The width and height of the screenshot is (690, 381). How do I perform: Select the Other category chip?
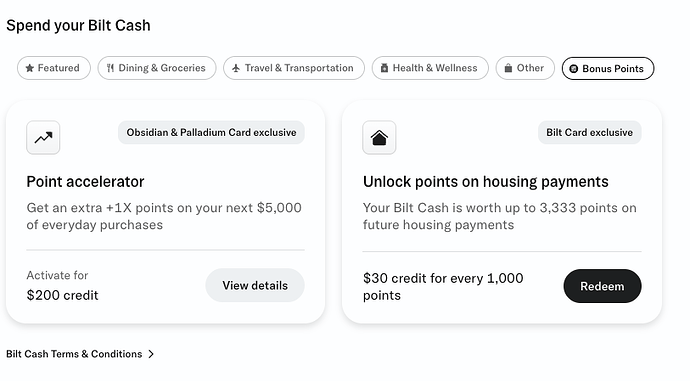coord(525,68)
